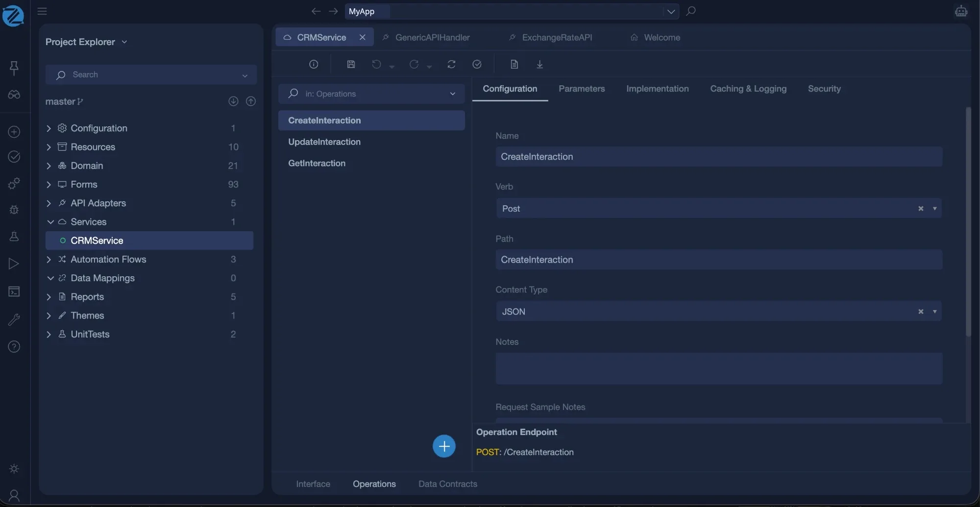
Task: Click the push up-arrow icon beside master
Action: click(251, 101)
